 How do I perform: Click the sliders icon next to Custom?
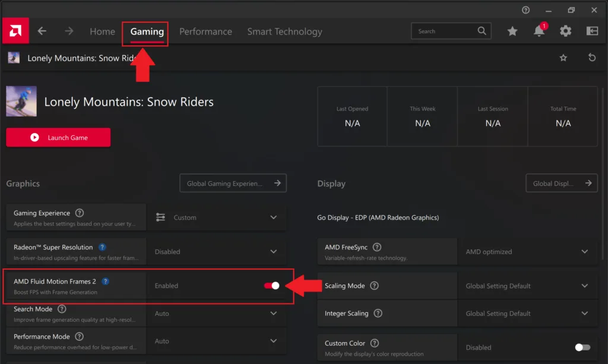pyautogui.click(x=160, y=217)
